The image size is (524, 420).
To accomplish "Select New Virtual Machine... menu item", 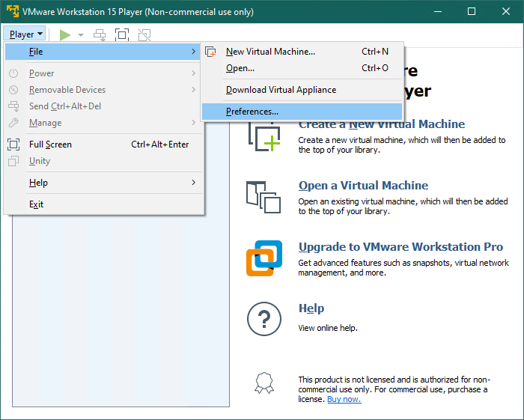I will (x=302, y=52).
